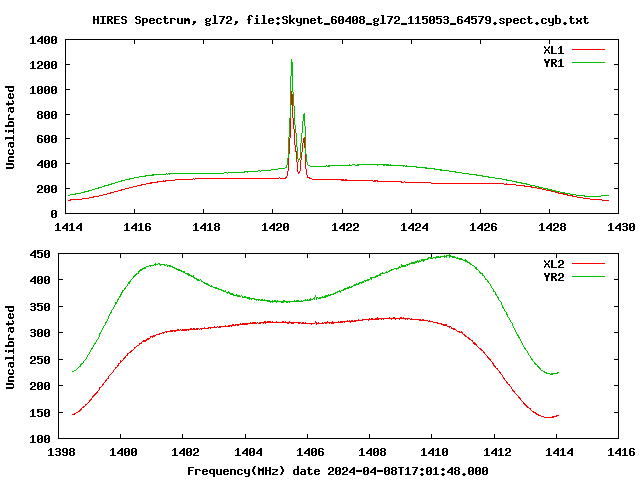Click the 1412 x-axis tick label, bottom plot
The image size is (640, 480).
[x=497, y=452]
